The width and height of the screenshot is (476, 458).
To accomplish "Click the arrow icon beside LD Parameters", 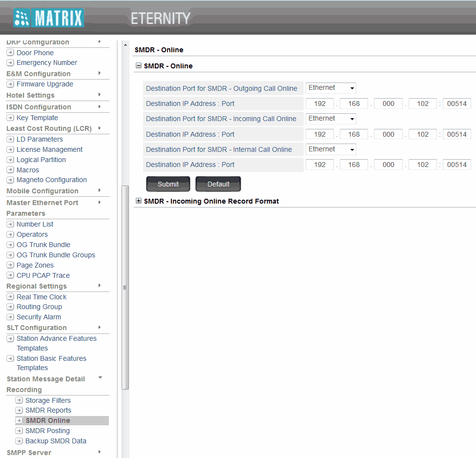I will (x=10, y=139).
